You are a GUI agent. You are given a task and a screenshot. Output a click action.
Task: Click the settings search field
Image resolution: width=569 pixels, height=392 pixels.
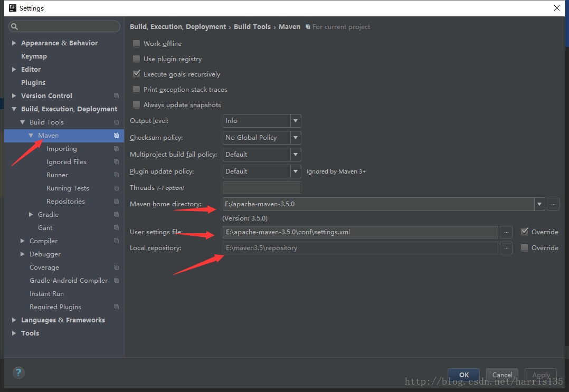coord(64,26)
